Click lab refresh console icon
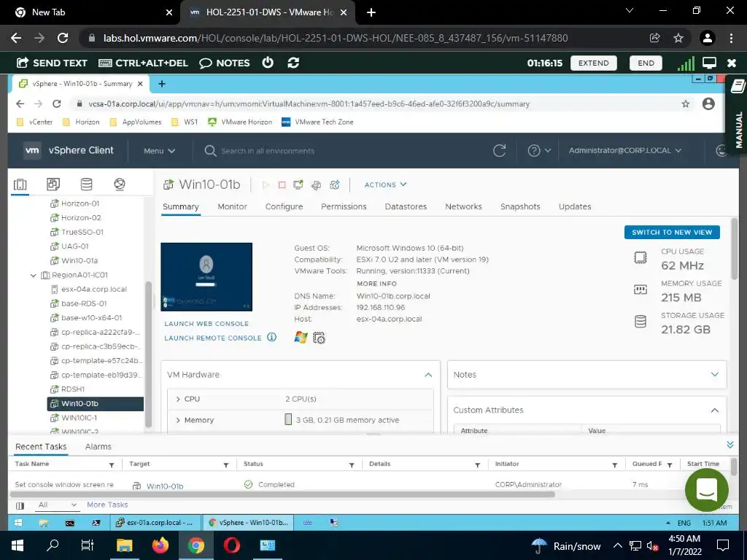Viewport: 747px width, 560px height. click(293, 63)
